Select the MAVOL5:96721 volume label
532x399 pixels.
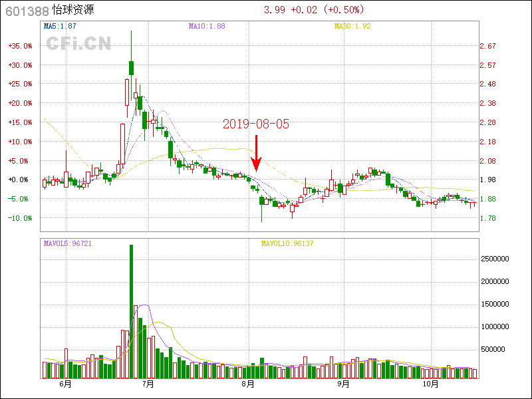pos(66,243)
